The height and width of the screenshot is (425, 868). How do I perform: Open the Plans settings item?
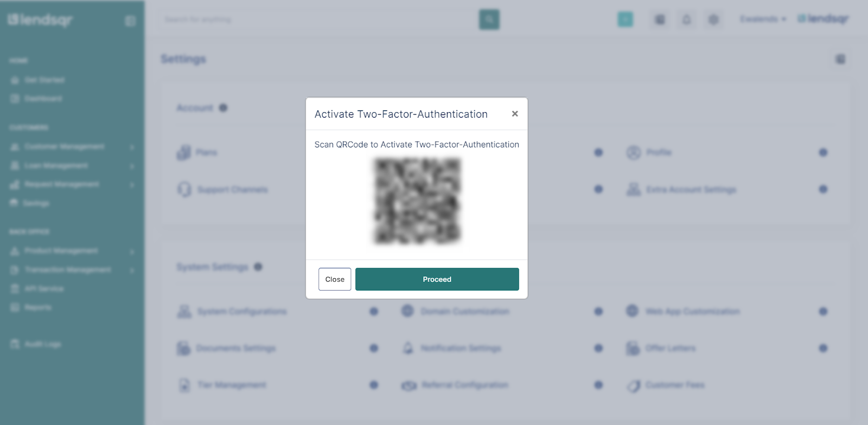197,152
